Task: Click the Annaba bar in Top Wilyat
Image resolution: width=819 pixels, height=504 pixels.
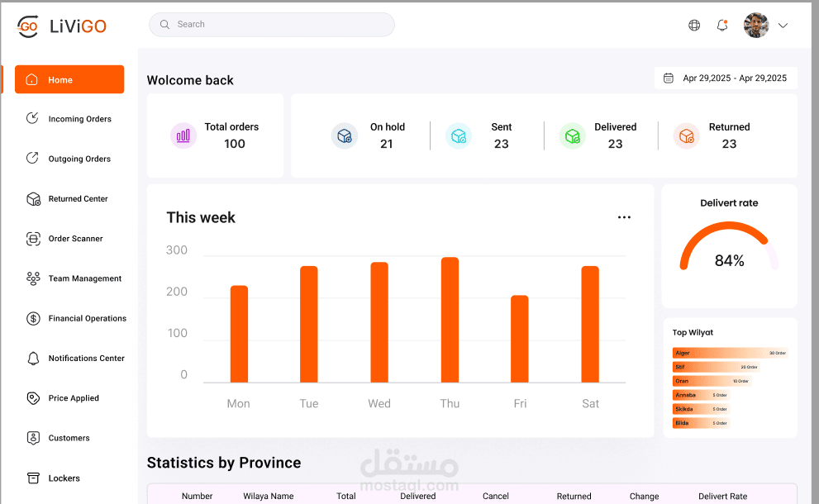Action: click(701, 395)
